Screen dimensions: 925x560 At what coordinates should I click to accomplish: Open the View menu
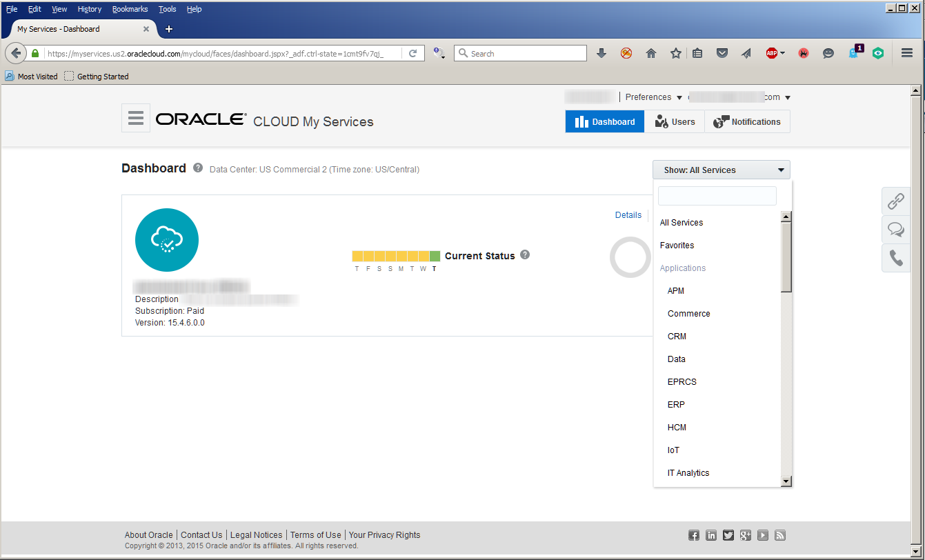coord(59,9)
